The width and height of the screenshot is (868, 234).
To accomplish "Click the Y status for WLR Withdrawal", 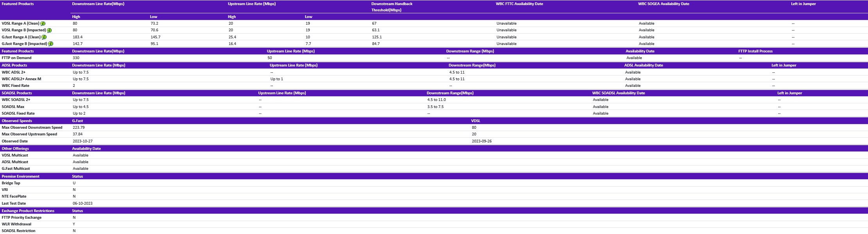I will coord(74,224).
